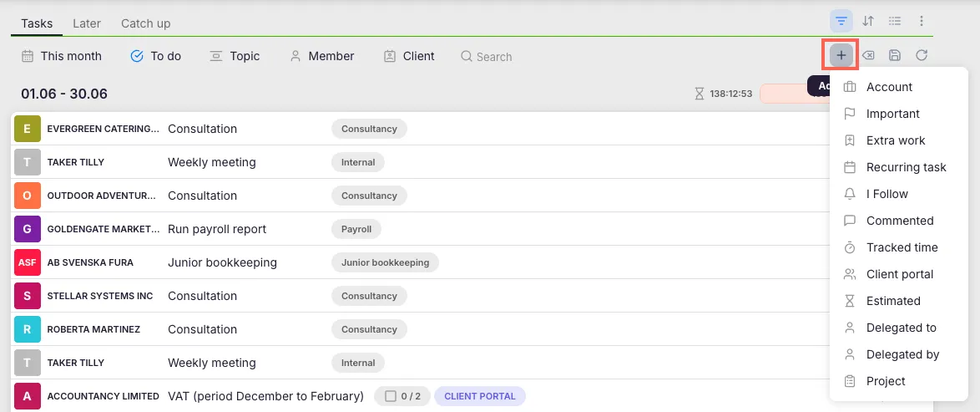Click the refresh icon in filter bar

click(x=922, y=55)
